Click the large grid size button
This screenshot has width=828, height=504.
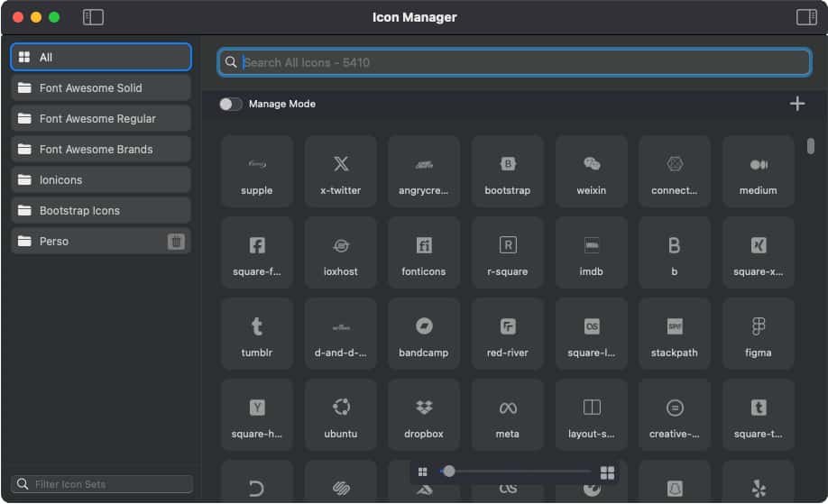coord(607,472)
